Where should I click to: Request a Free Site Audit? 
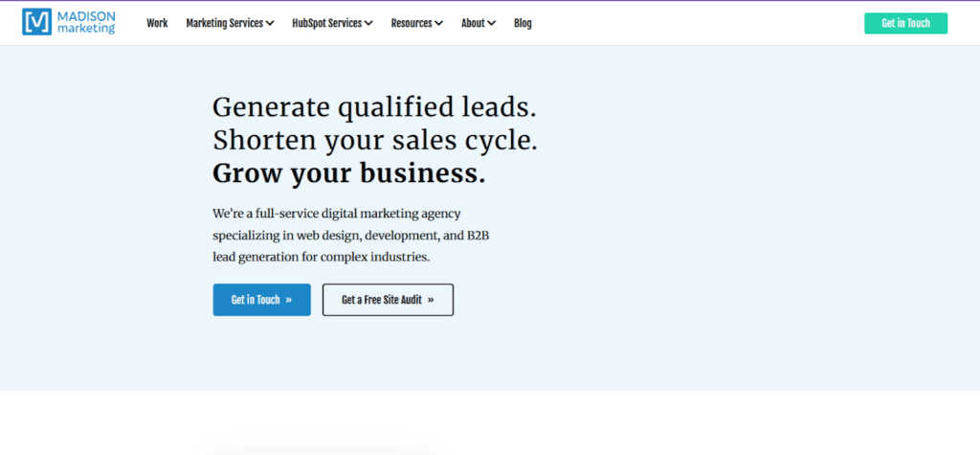click(x=388, y=300)
